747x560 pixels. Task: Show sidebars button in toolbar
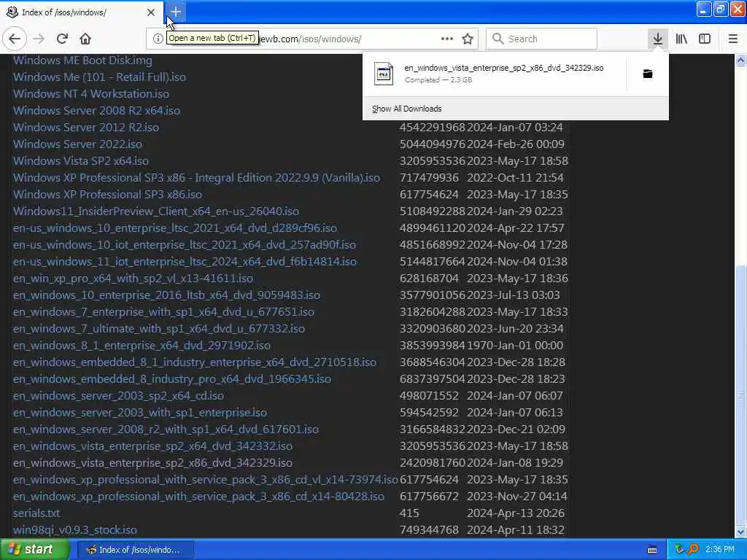pyautogui.click(x=705, y=39)
